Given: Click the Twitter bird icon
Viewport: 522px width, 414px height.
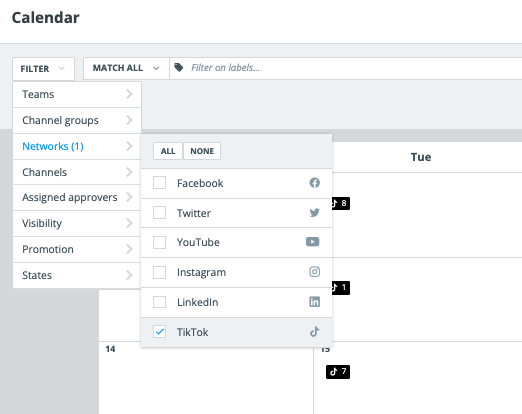Looking at the screenshot, I should coord(314,212).
